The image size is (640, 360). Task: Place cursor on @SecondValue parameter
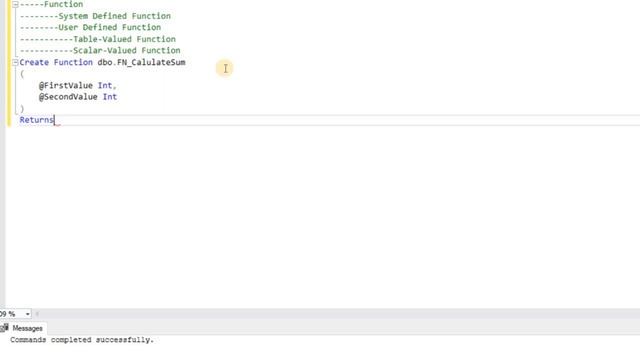68,97
